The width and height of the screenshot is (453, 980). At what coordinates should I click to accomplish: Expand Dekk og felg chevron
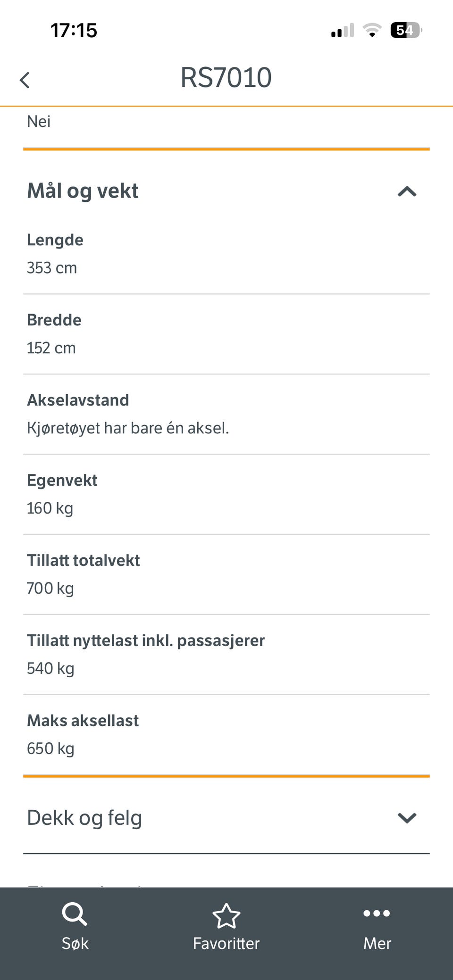click(x=407, y=818)
